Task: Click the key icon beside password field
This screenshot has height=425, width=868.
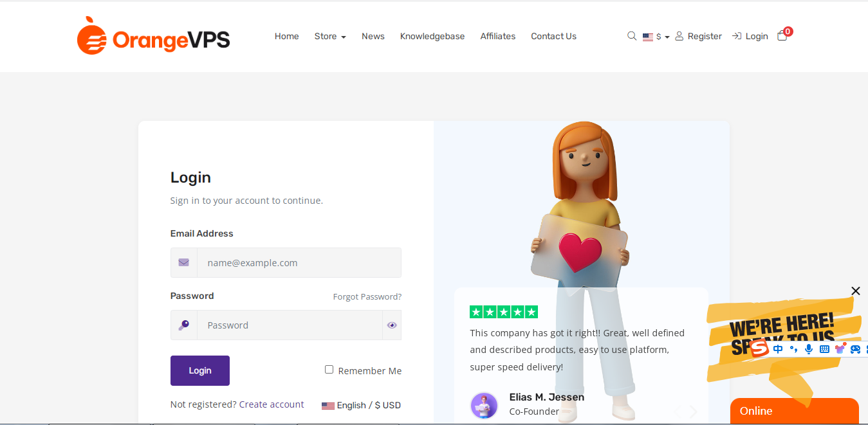Action: (x=184, y=325)
